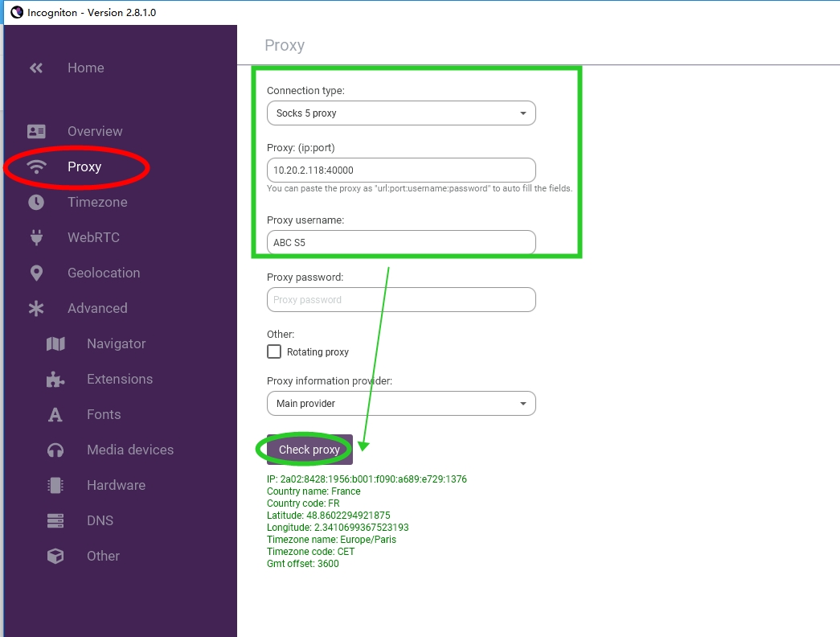The height and width of the screenshot is (637, 840).
Task: Click the Proxy username field
Action: point(400,242)
